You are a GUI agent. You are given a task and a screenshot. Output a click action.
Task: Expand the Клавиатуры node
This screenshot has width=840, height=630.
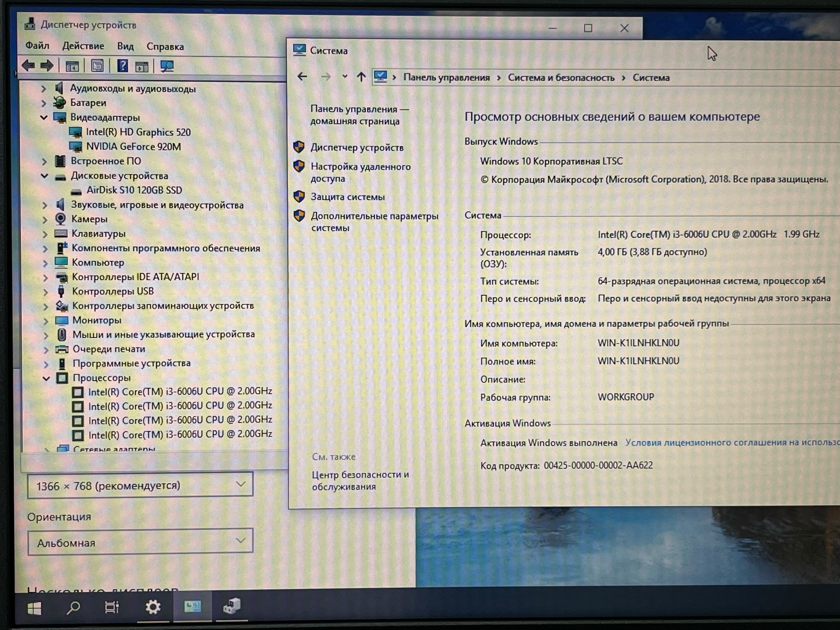coord(45,234)
